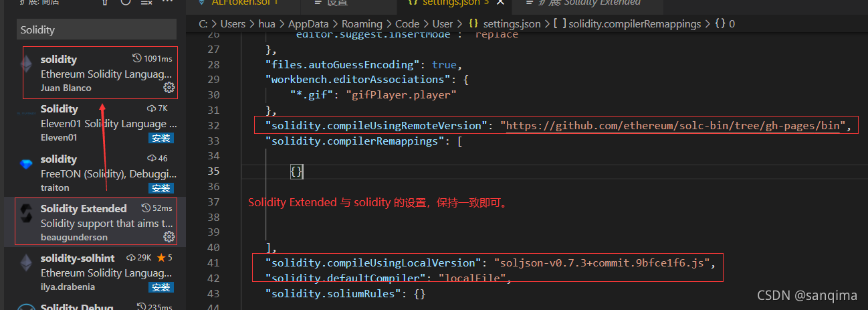Viewport: 868px width, 310px height.
Task: Open the manage gear for Solidity Extended
Action: [x=169, y=237]
